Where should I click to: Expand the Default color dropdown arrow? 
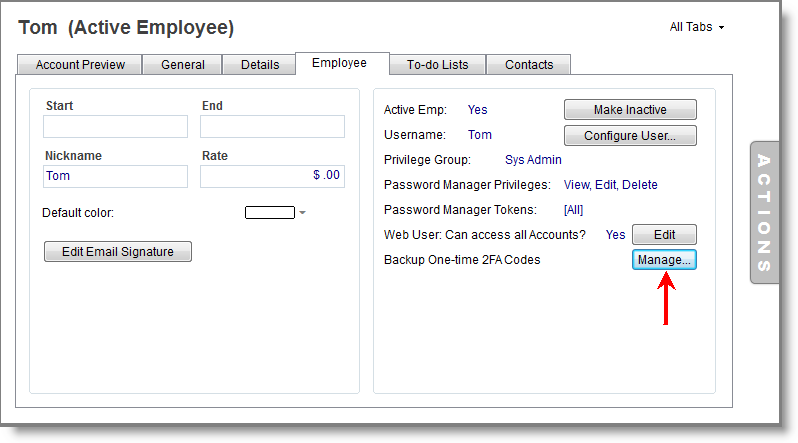pos(302,213)
